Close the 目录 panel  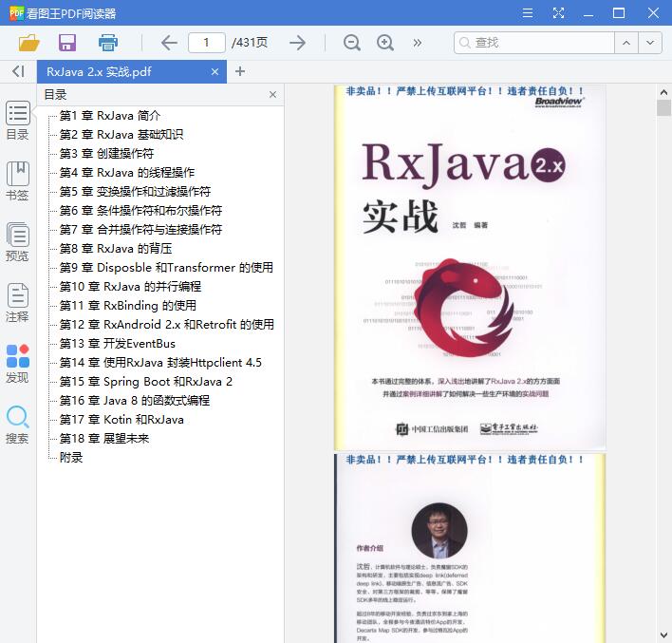(272, 94)
